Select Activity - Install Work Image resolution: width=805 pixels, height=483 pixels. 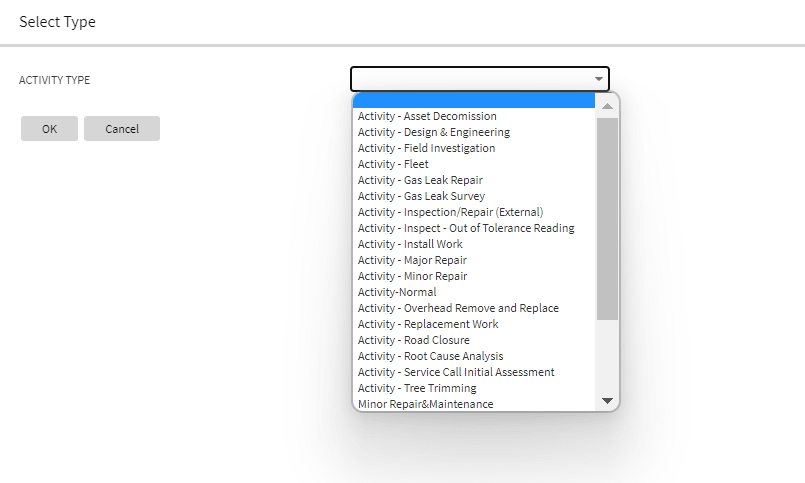click(x=474, y=244)
